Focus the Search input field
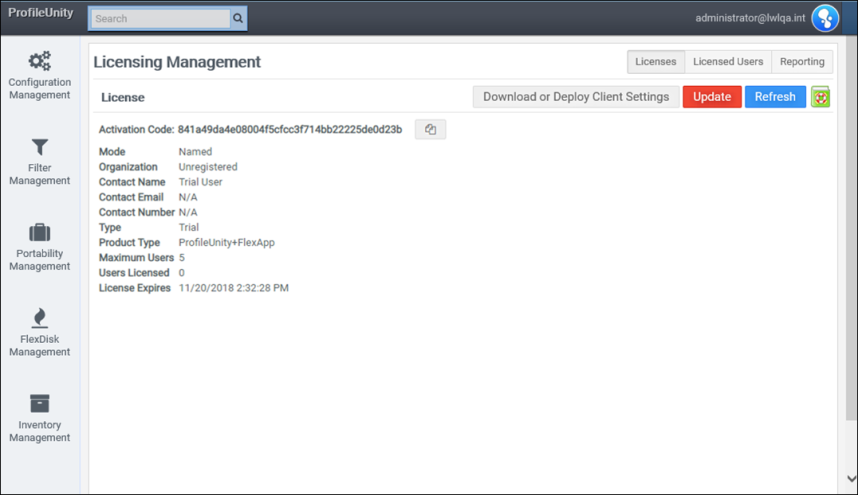The height and width of the screenshot is (495, 858). [160, 18]
